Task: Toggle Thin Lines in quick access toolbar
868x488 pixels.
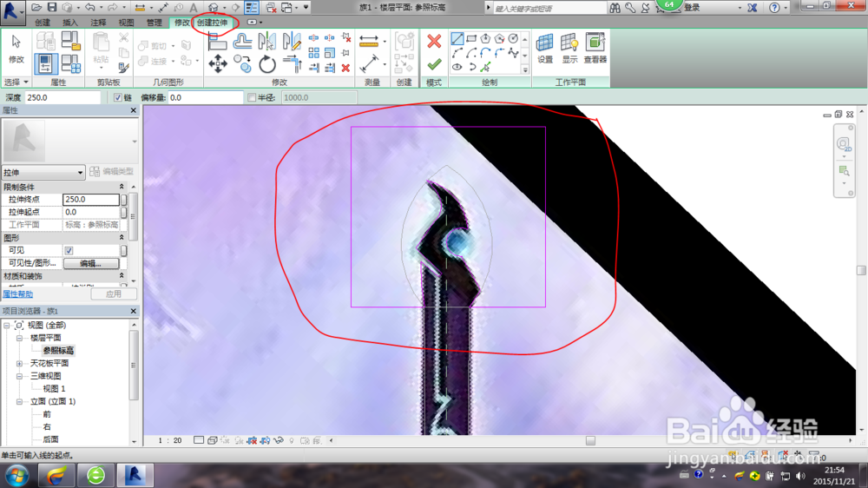Action: [x=252, y=7]
